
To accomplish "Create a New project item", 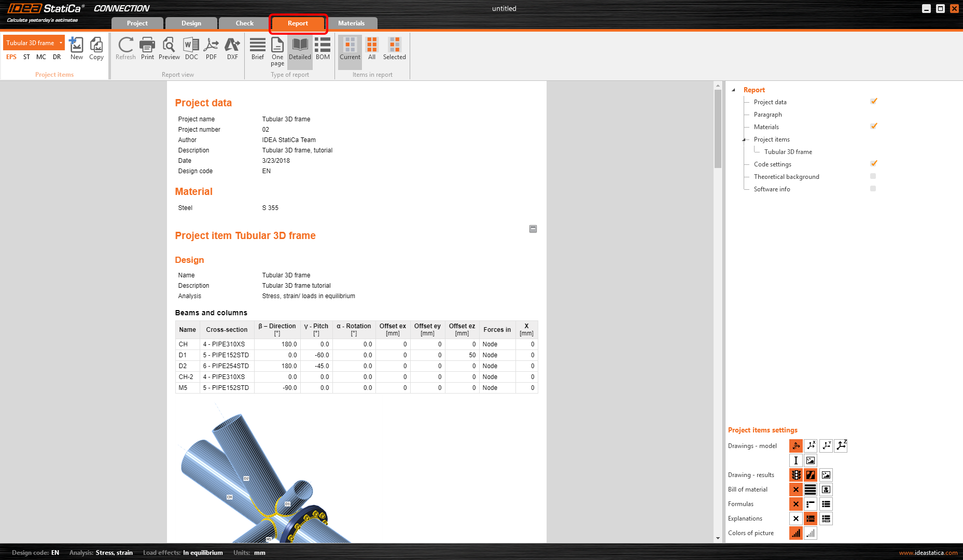I will click(x=77, y=49).
